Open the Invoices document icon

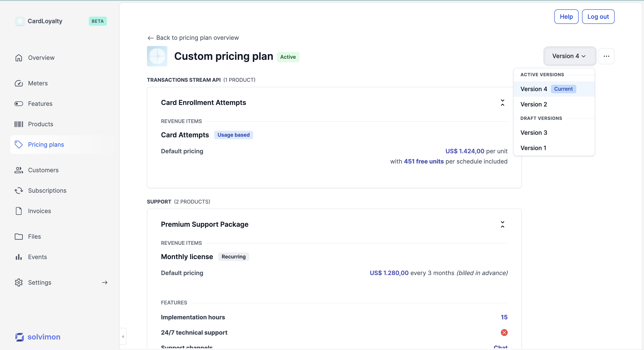point(19,211)
